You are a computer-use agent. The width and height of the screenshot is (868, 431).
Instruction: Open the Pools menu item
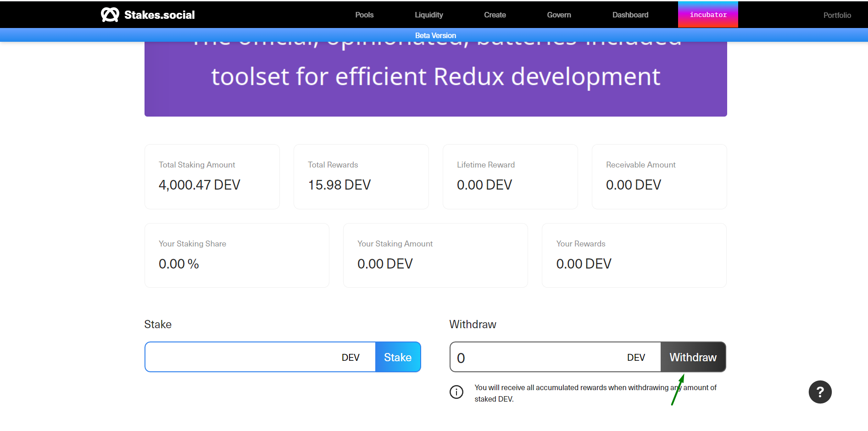click(364, 15)
